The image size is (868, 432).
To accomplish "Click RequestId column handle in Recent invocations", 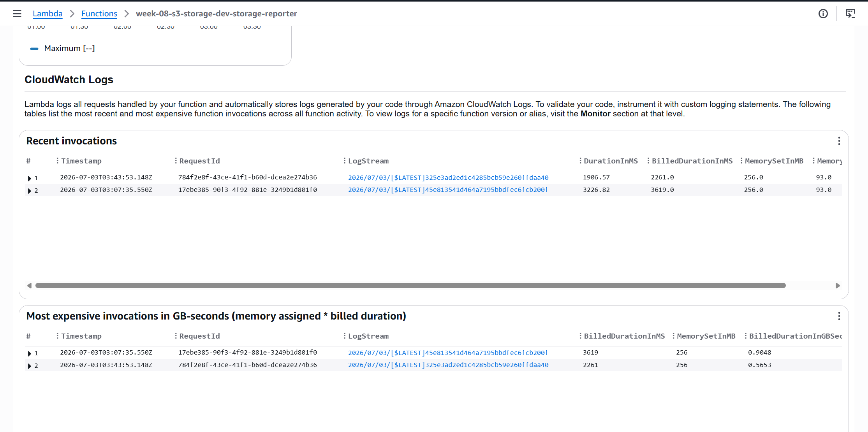I will click(x=176, y=161).
